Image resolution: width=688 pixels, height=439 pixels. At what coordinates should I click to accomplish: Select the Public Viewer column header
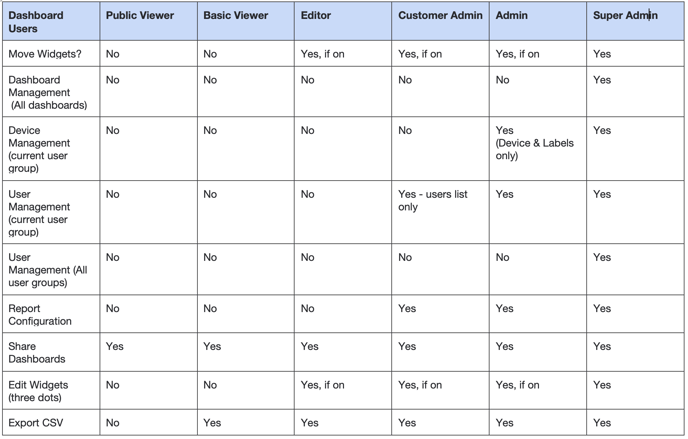click(x=148, y=21)
